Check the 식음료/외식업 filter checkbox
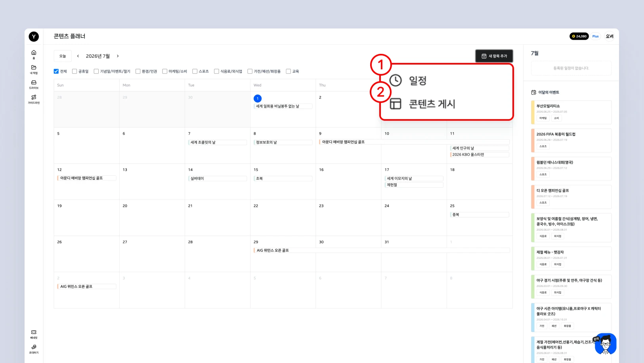Viewport: 644px width, 363px height. [x=216, y=71]
